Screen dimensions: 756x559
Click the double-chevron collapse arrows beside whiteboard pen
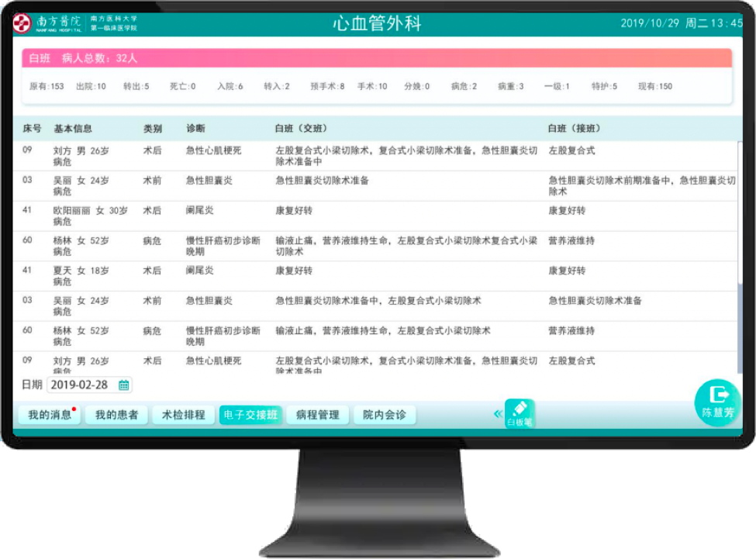tap(498, 414)
